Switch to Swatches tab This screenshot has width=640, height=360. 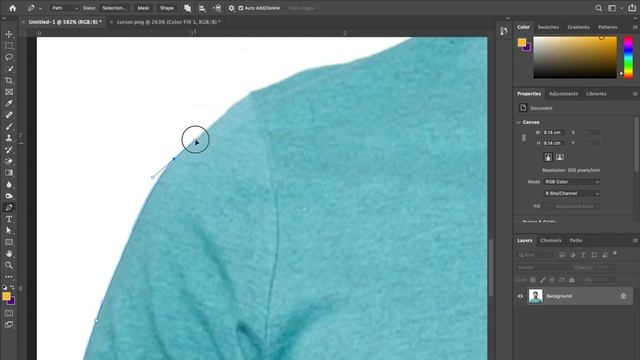548,27
